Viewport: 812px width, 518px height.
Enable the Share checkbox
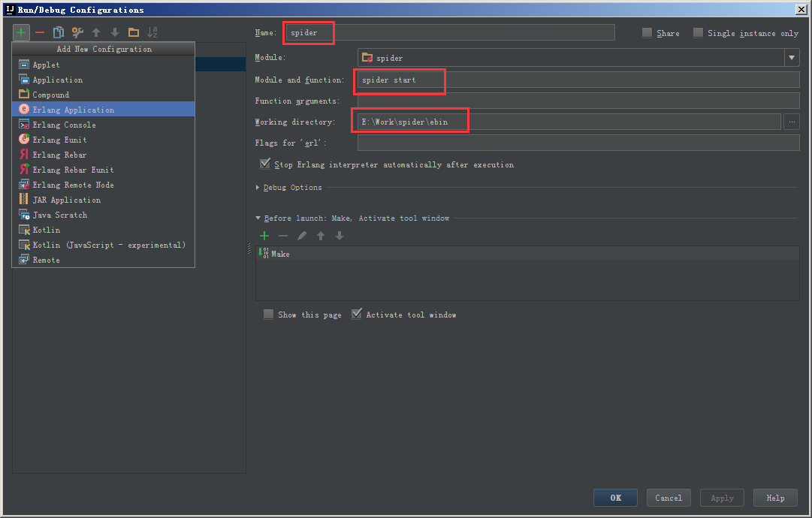click(647, 32)
